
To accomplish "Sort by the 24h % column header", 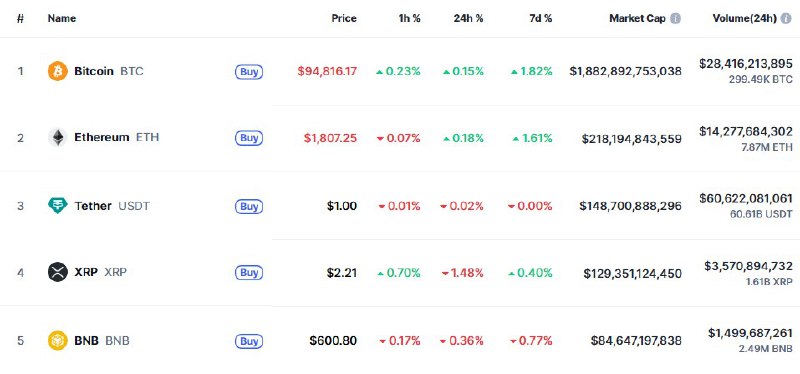I will tap(468, 18).
